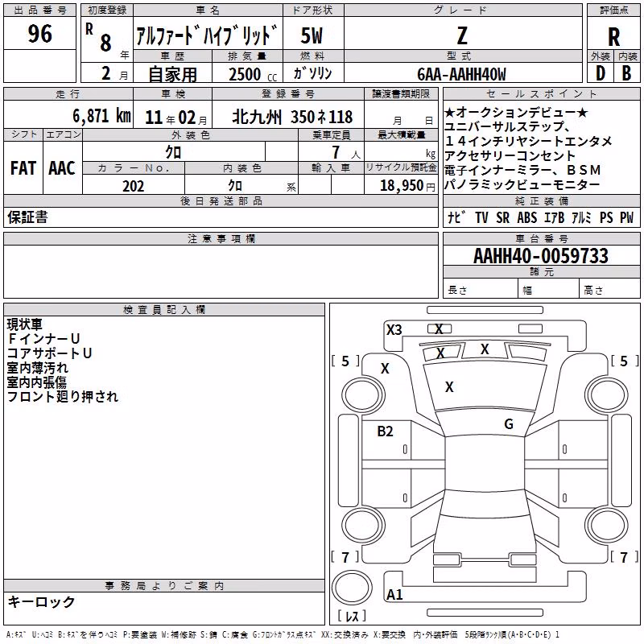
Task: Click inspector note フロント廻り押され
Action: (x=63, y=397)
